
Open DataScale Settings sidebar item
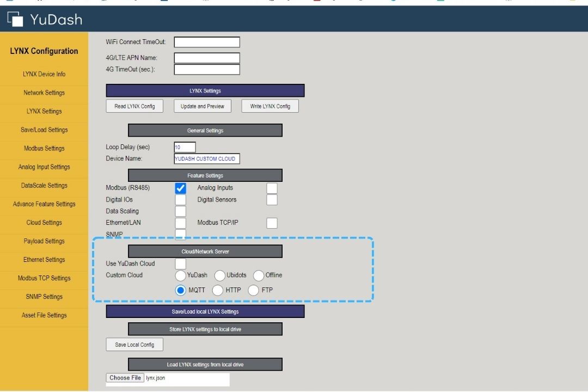44,186
